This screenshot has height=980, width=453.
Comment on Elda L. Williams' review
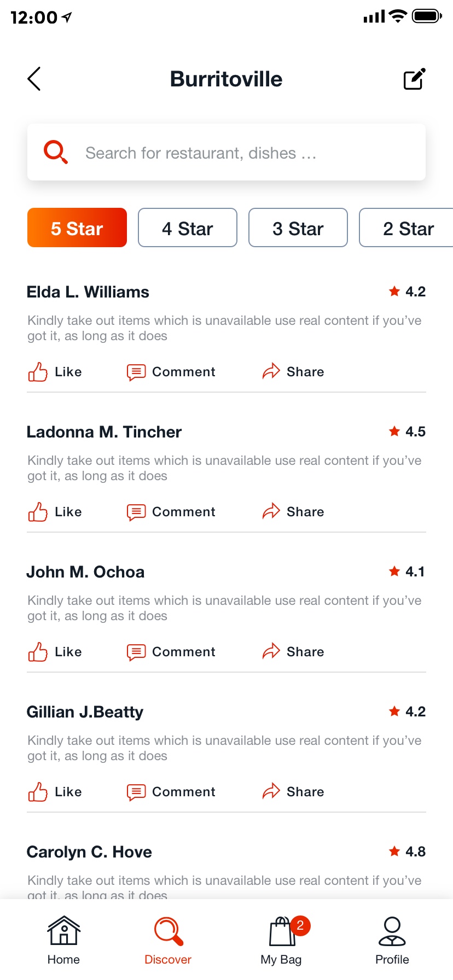coord(171,372)
